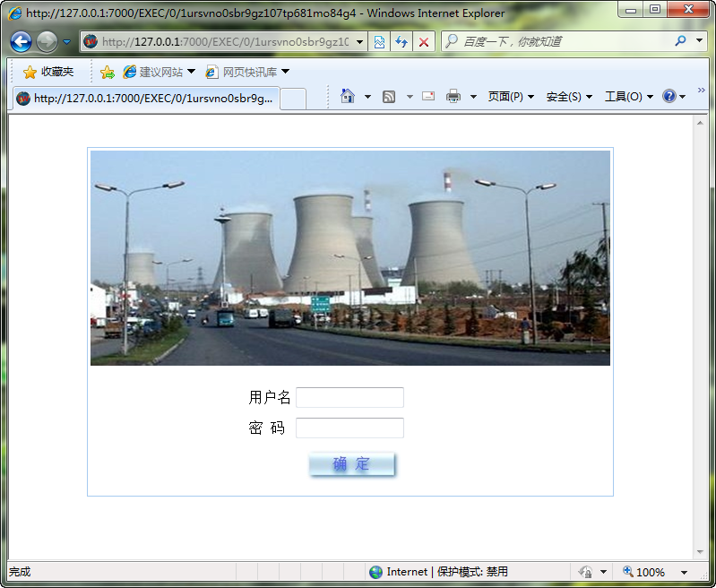
Task: Click the search magnifier button
Action: pos(680,41)
